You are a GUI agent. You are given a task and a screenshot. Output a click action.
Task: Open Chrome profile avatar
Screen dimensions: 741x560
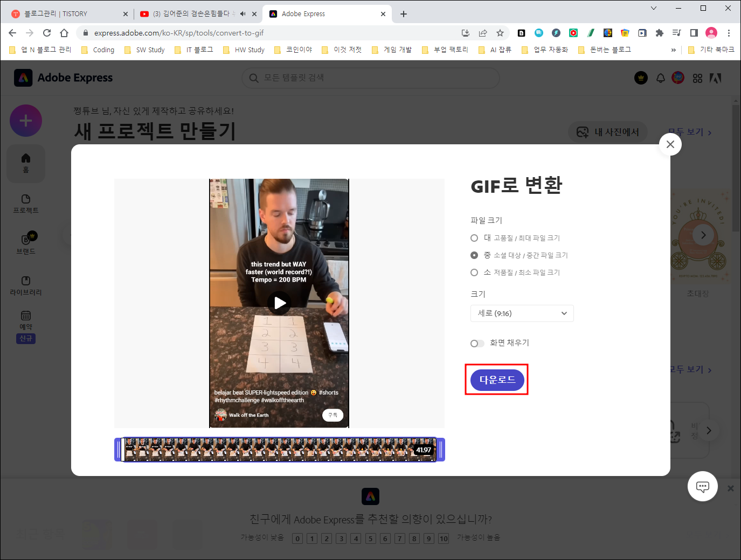pyautogui.click(x=711, y=33)
